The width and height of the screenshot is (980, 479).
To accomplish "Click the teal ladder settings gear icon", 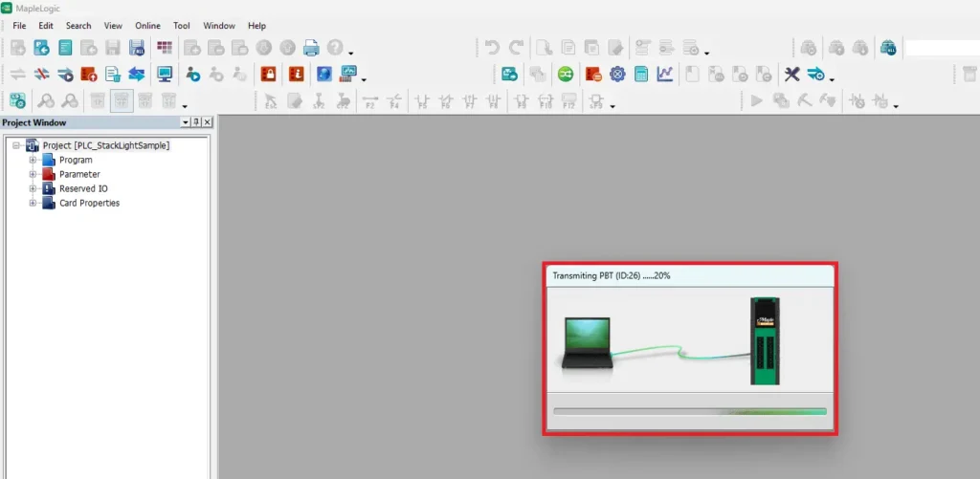I will coord(17,100).
